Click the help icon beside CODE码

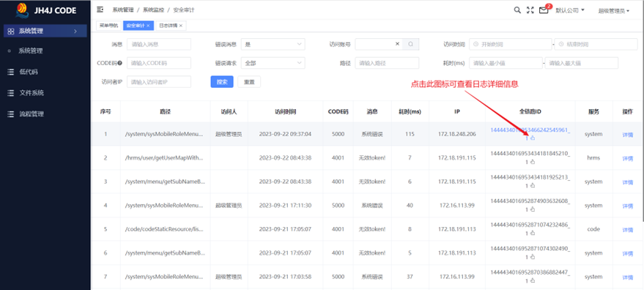pos(120,63)
